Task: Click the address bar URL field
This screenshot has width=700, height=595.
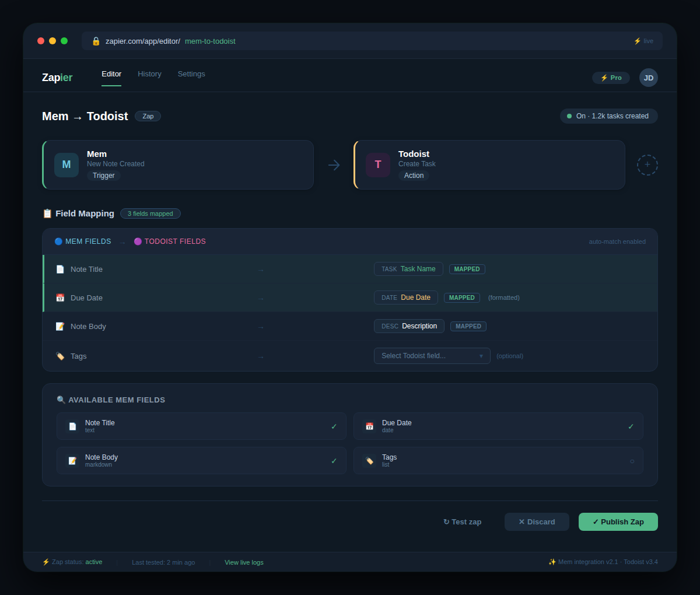Action: 372,41
